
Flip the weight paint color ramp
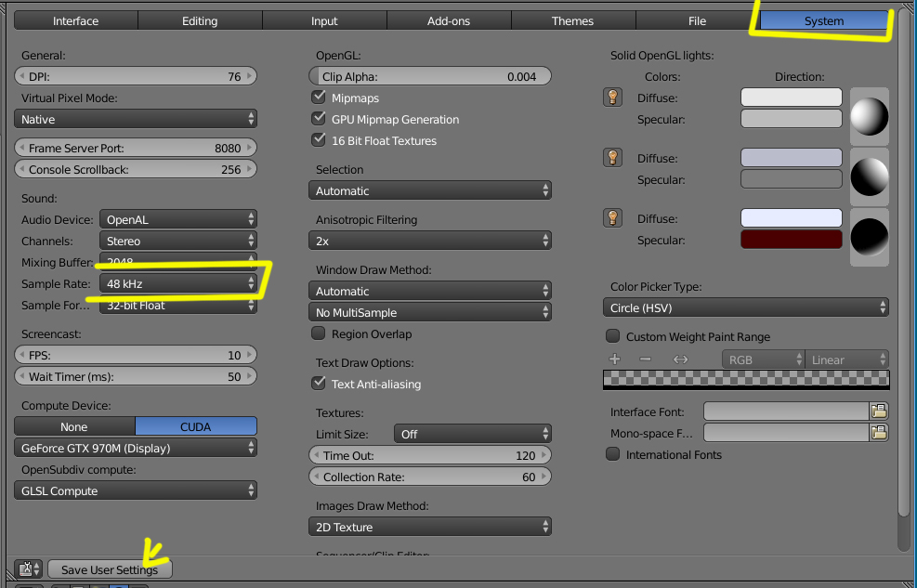(x=680, y=359)
